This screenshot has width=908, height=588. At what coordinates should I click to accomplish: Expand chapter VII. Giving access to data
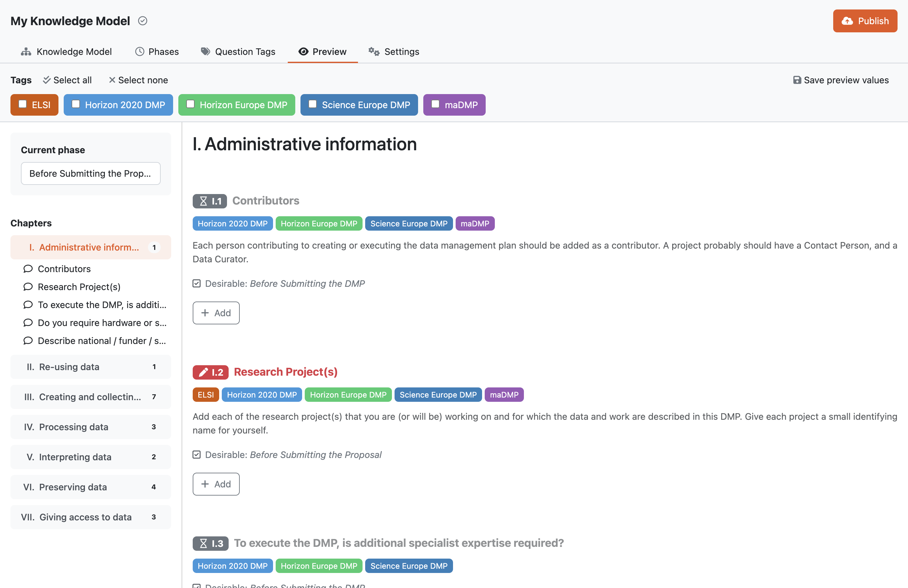[91, 517]
